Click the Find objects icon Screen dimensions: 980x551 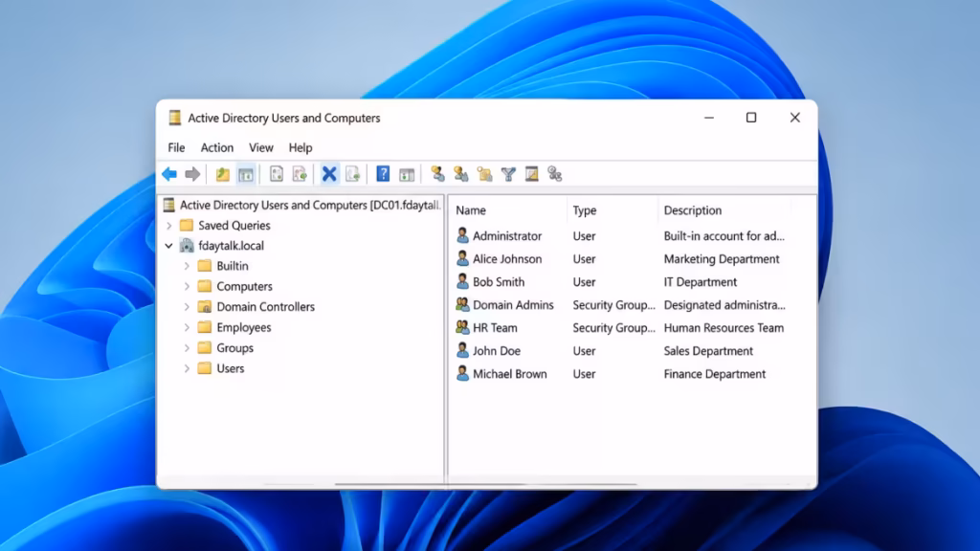tap(531, 174)
